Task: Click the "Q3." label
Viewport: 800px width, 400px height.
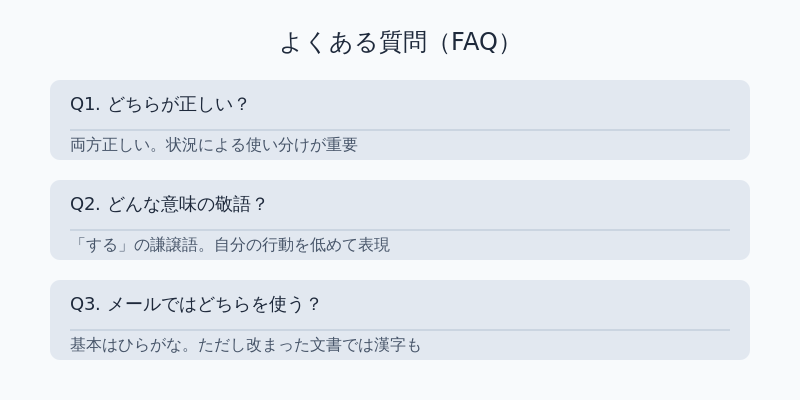Action: point(85,304)
